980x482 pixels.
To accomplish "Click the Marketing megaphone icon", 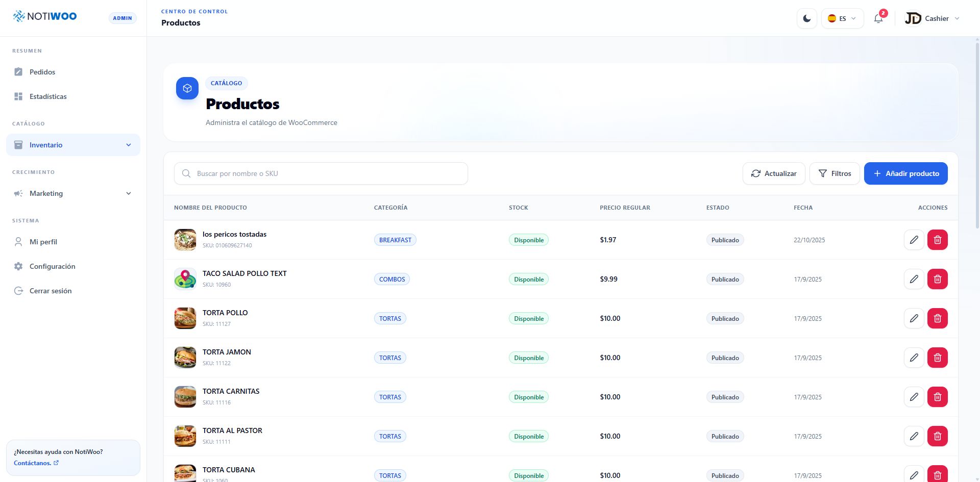I will [x=18, y=193].
